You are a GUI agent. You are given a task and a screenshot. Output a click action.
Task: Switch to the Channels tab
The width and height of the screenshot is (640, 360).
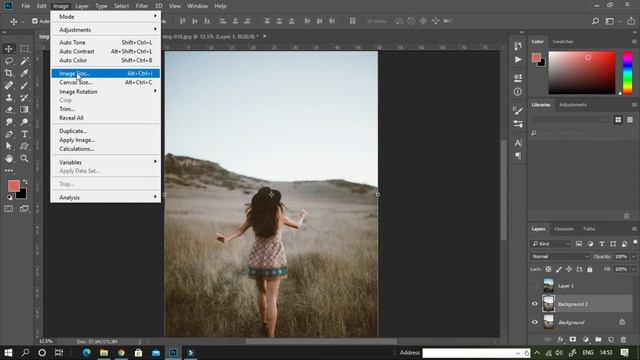pos(564,229)
